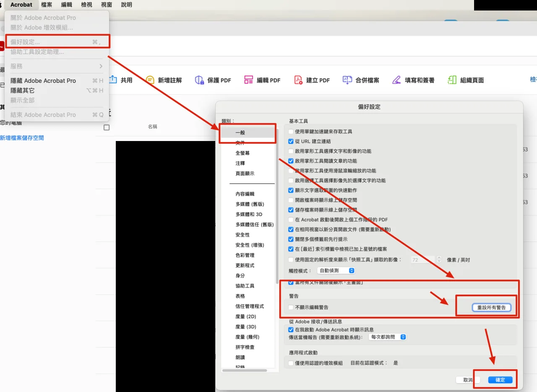Open the Acrobat menu bar item
This screenshot has width=537, height=392.
click(21, 5)
